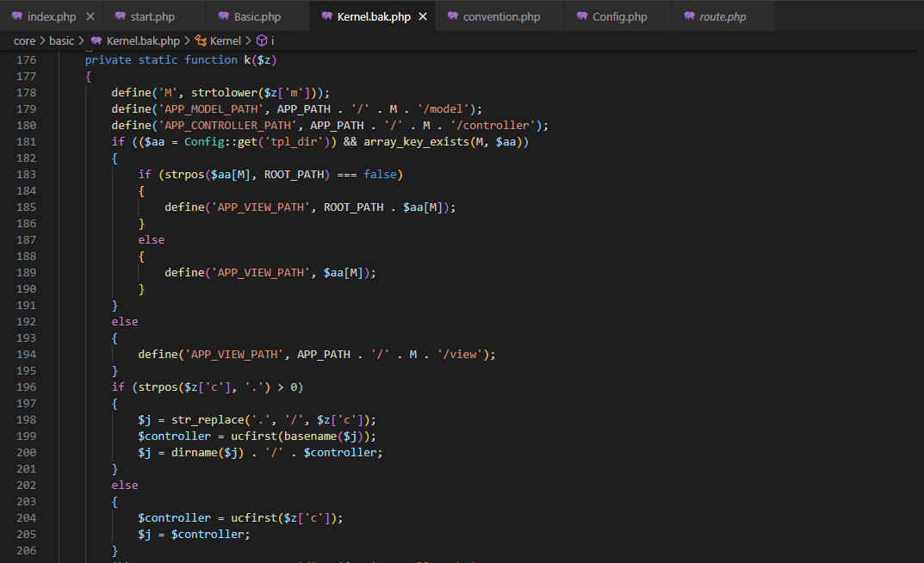Click the PHP elephant icon on Basic.php tab

pos(223,15)
